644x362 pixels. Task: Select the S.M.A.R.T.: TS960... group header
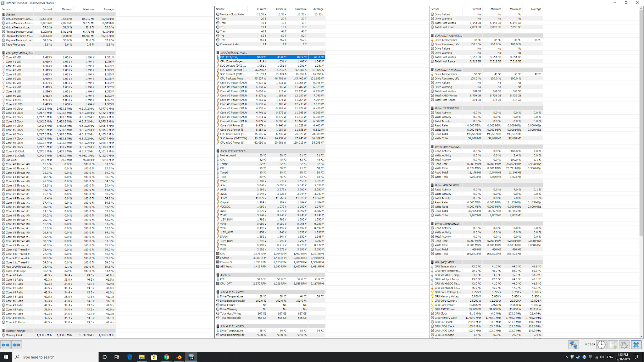click(x=486, y=70)
